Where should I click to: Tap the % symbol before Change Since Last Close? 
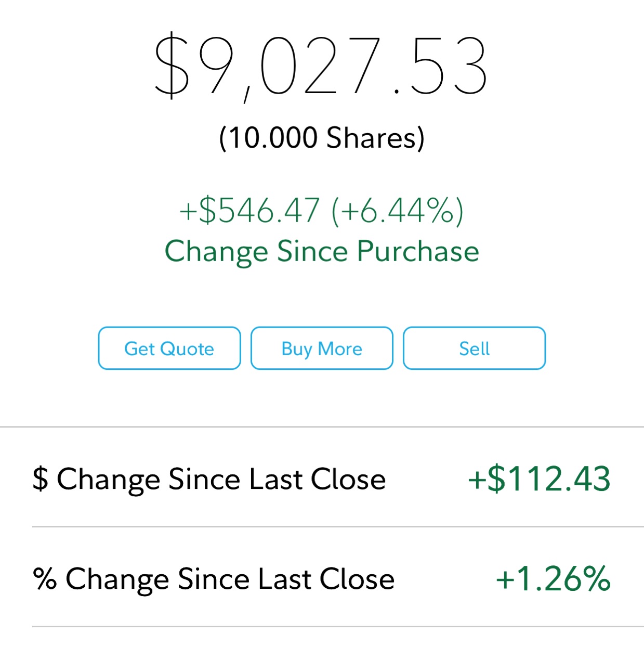click(x=44, y=578)
